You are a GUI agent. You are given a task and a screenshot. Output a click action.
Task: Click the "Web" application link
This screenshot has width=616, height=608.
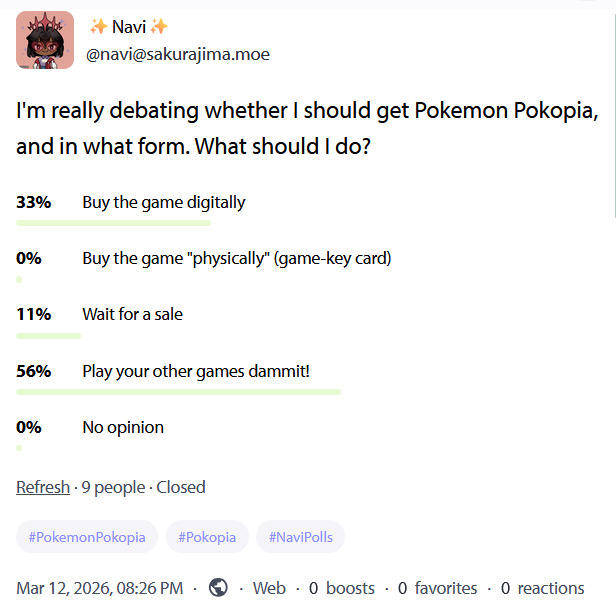[269, 588]
